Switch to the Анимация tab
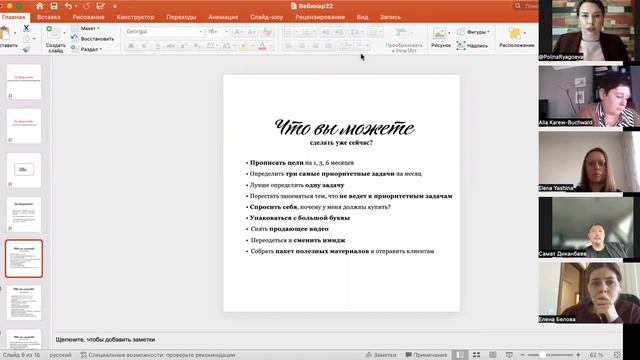The height and width of the screenshot is (360, 640). pos(223,17)
